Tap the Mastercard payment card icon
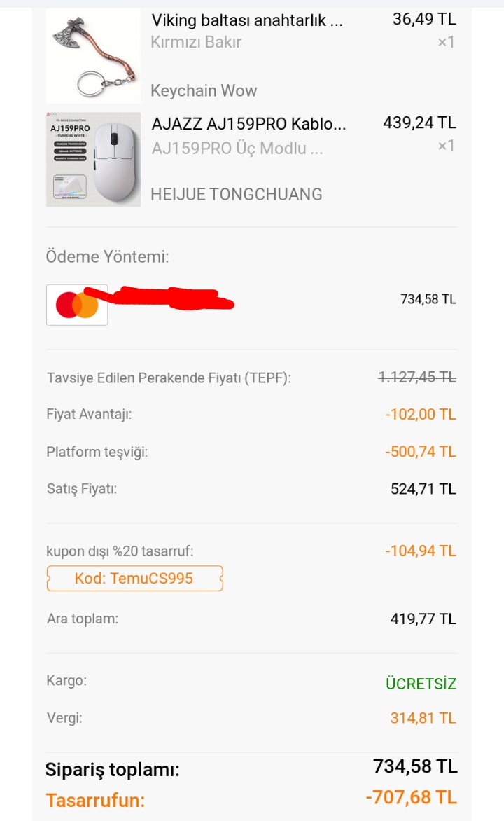 pos(77,305)
